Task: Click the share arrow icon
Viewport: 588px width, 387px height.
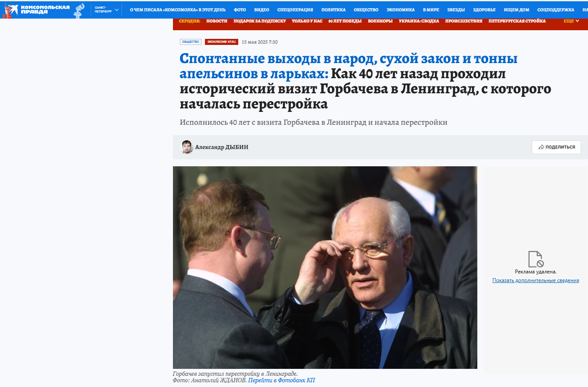Action: click(x=541, y=147)
